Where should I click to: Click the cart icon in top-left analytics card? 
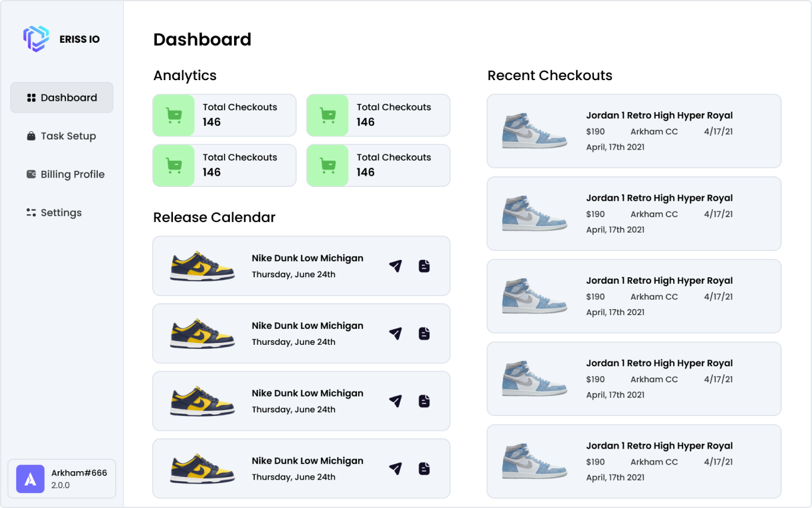[173, 115]
